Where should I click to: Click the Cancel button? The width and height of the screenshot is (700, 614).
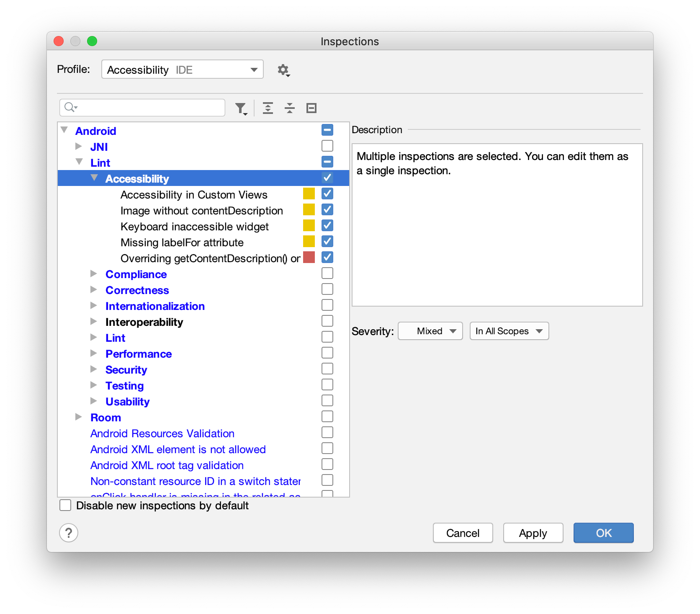pyautogui.click(x=463, y=533)
